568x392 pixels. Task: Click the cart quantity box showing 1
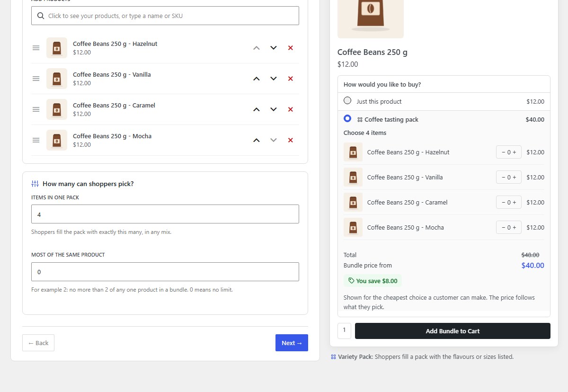coord(344,330)
